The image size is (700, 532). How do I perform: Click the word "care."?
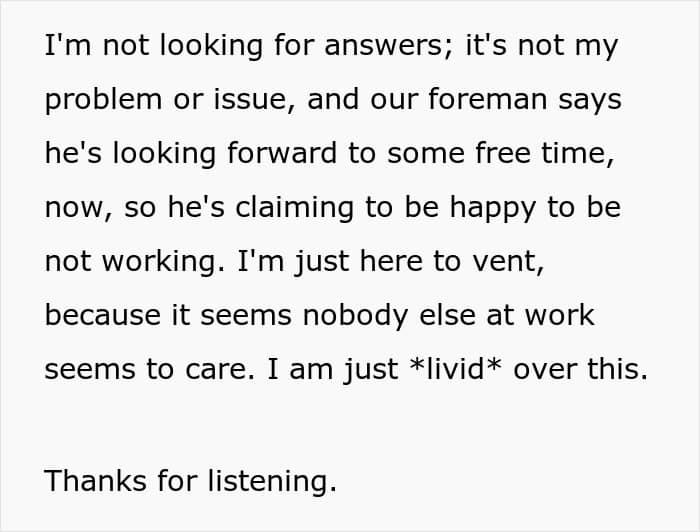pos(220,371)
